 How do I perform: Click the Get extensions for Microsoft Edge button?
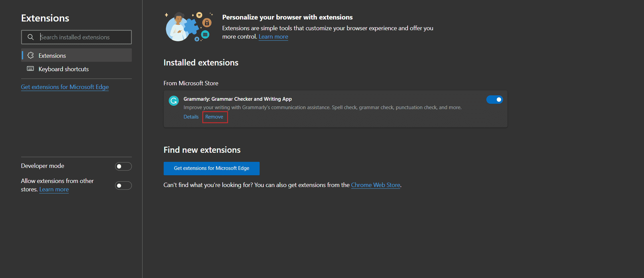(212, 168)
